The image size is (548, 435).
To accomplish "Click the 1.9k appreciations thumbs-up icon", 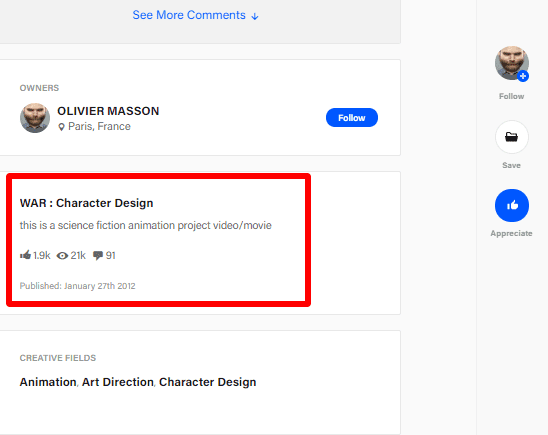I will click(26, 255).
